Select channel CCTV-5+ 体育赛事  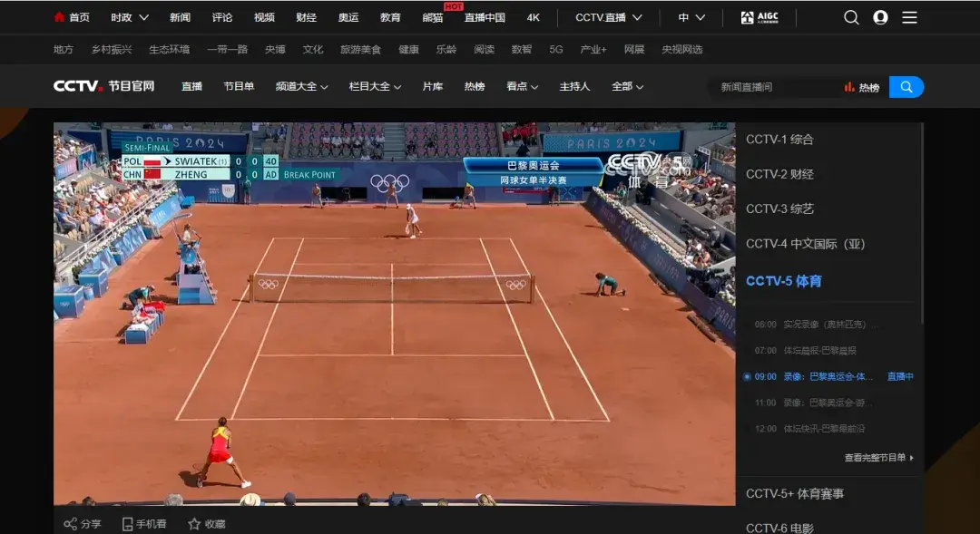[795, 494]
